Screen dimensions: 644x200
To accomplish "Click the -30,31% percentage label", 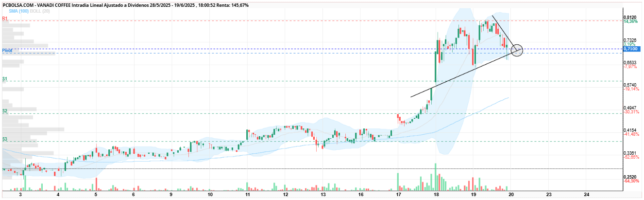I will 630,112.
